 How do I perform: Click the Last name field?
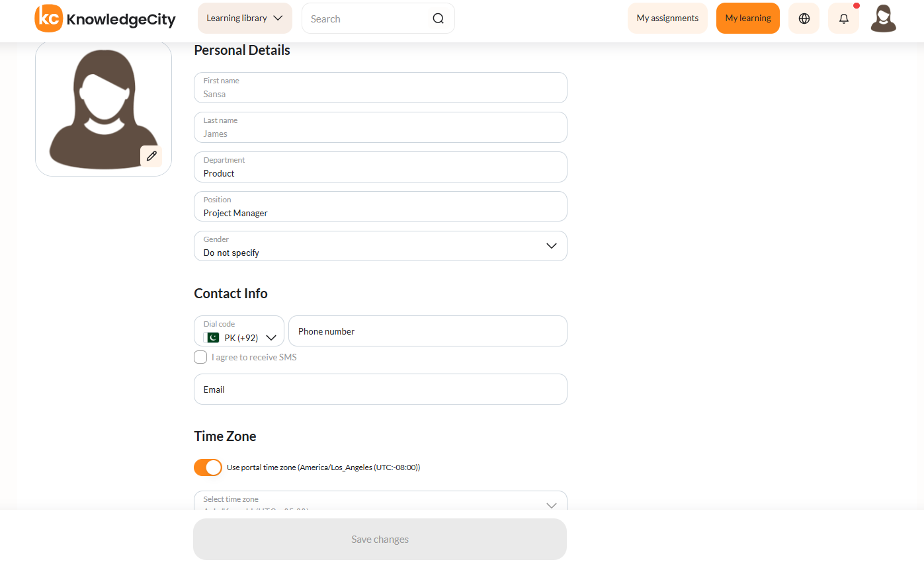[380, 127]
